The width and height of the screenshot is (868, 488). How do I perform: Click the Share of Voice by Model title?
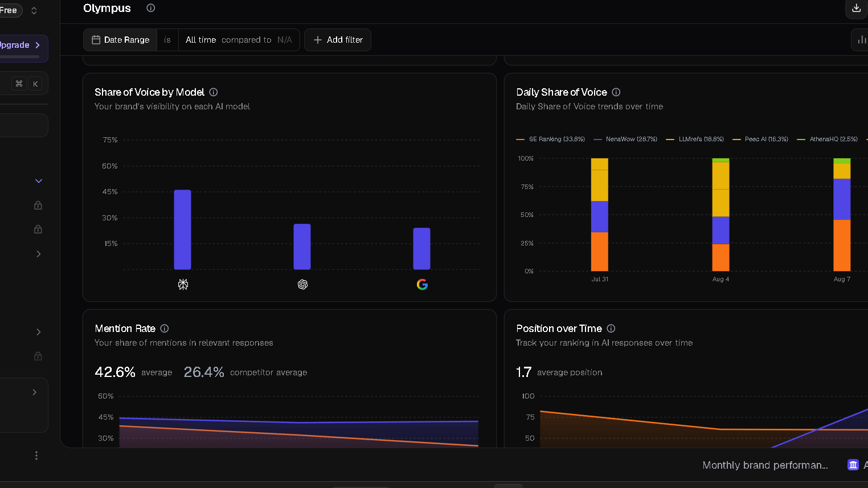pos(149,92)
